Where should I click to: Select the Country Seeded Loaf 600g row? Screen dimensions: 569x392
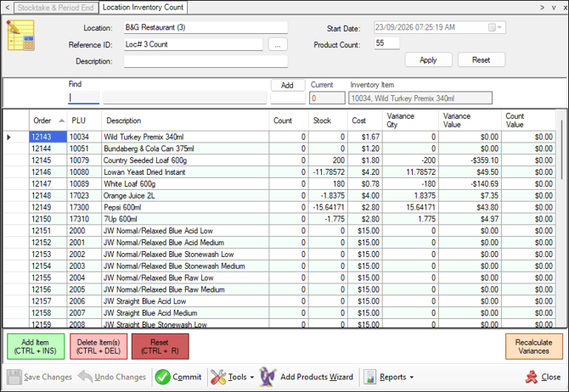279,160
